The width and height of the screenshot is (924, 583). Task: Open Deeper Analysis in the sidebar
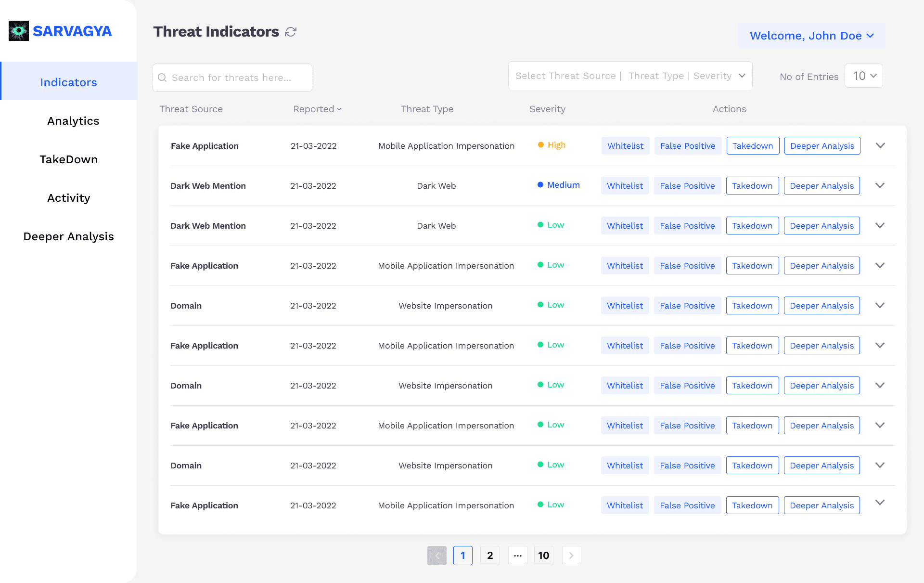click(x=69, y=236)
